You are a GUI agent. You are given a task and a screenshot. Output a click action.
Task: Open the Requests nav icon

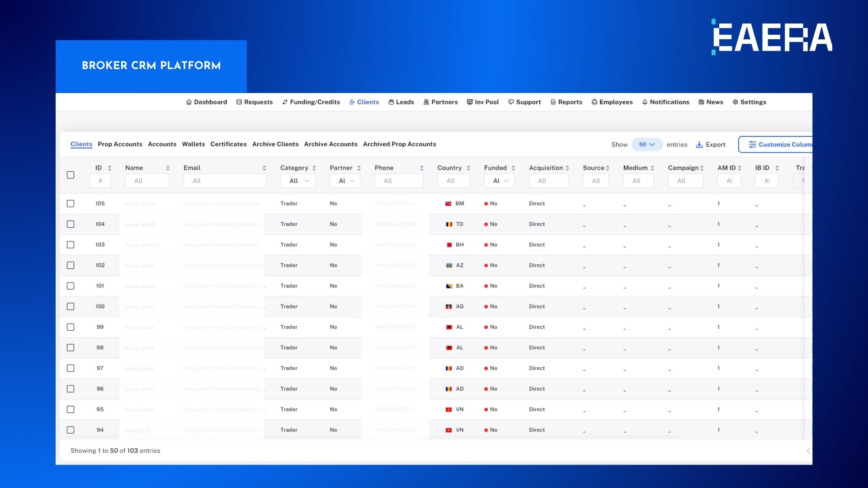tap(239, 102)
